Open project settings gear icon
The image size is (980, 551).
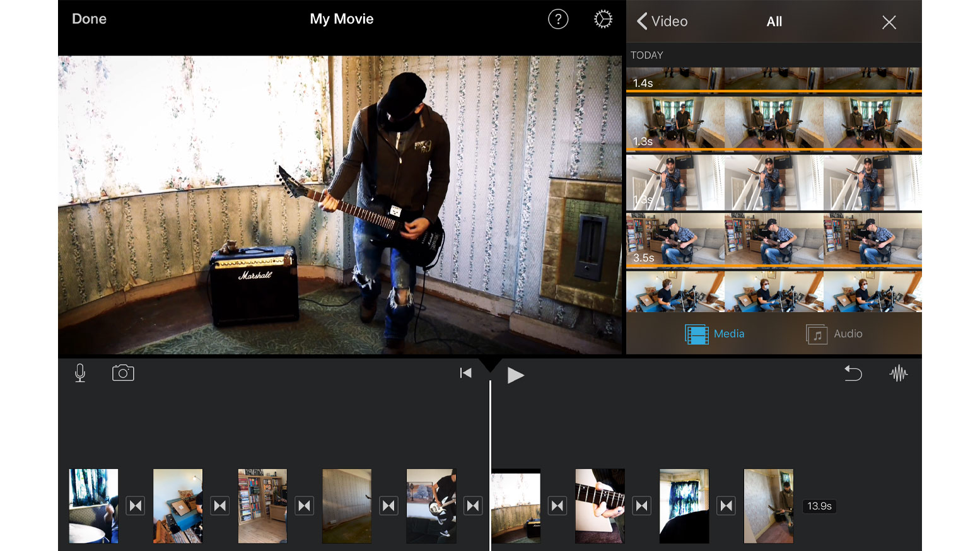[603, 20]
